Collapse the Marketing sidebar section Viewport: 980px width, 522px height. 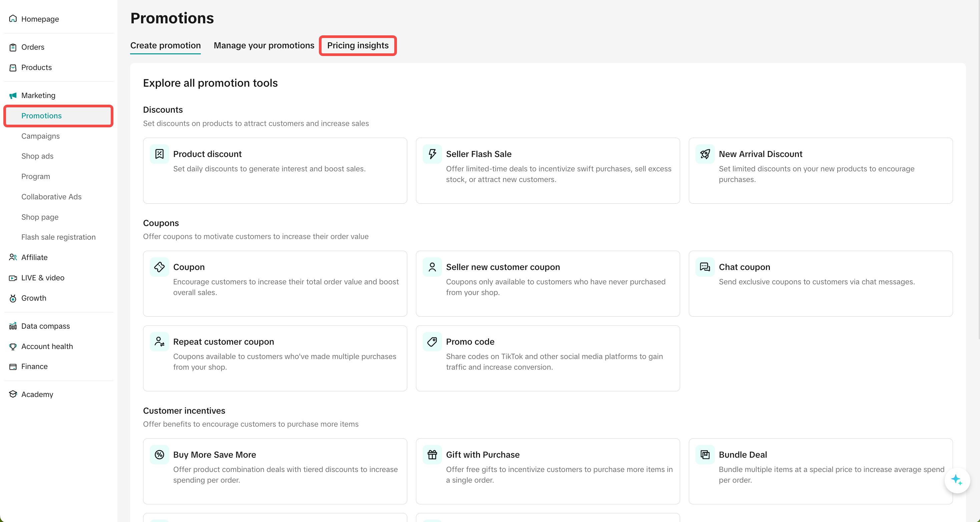tap(38, 95)
